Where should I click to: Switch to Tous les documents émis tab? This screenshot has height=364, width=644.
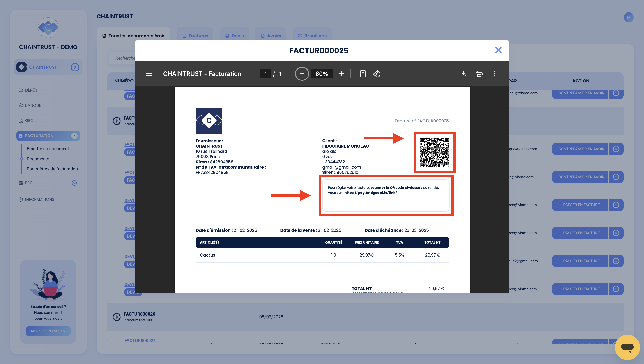click(134, 36)
